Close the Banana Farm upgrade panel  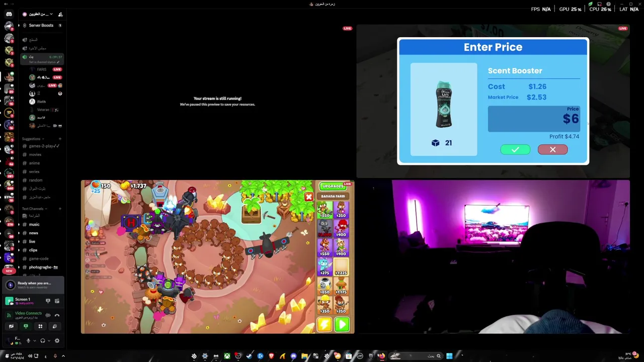(308, 197)
